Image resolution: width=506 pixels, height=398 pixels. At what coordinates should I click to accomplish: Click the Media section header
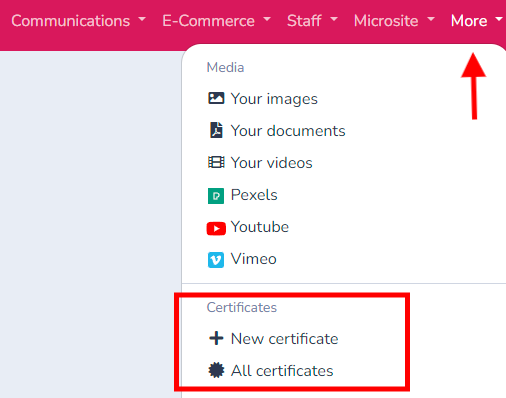click(x=225, y=67)
